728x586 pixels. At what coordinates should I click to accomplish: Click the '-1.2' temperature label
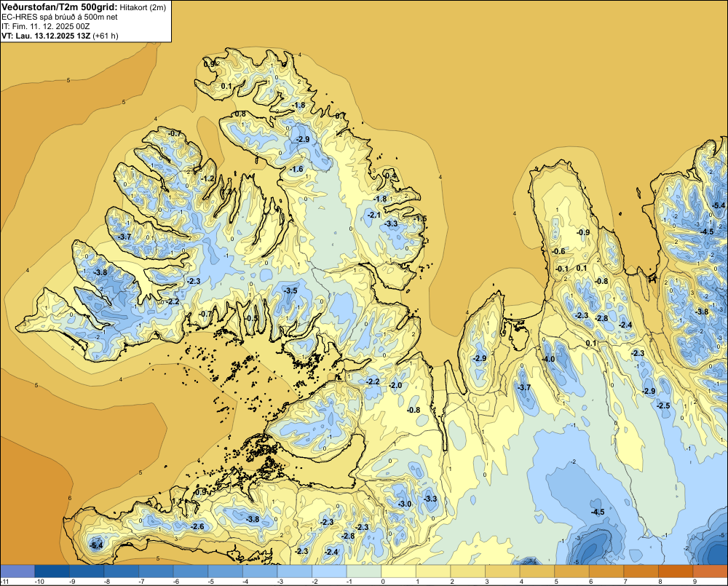[x=208, y=179]
